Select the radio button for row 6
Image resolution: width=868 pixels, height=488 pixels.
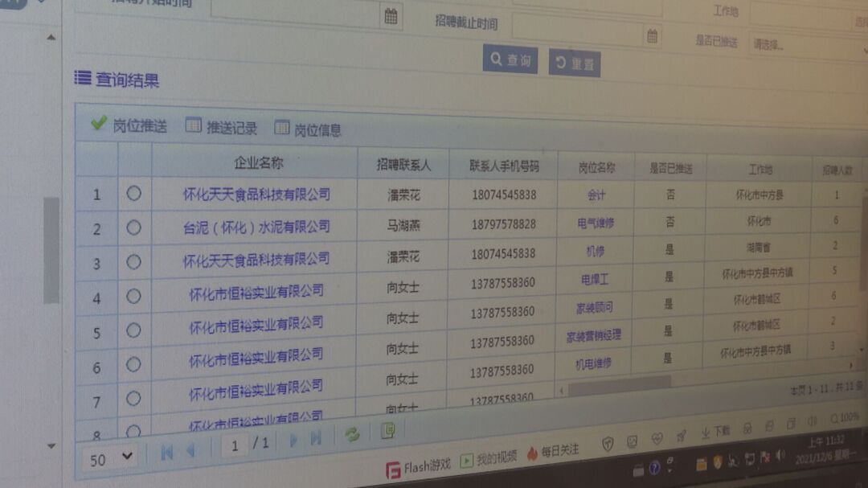pyautogui.click(x=133, y=364)
